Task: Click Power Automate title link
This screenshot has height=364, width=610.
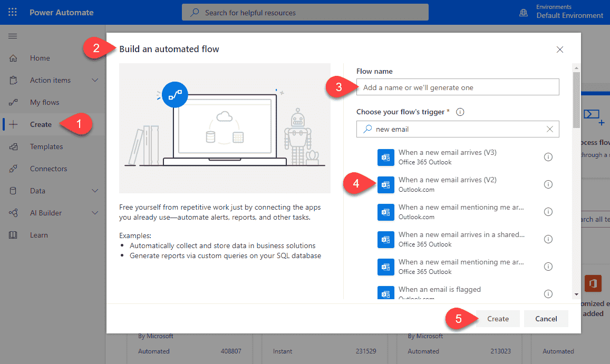Action: (x=62, y=13)
